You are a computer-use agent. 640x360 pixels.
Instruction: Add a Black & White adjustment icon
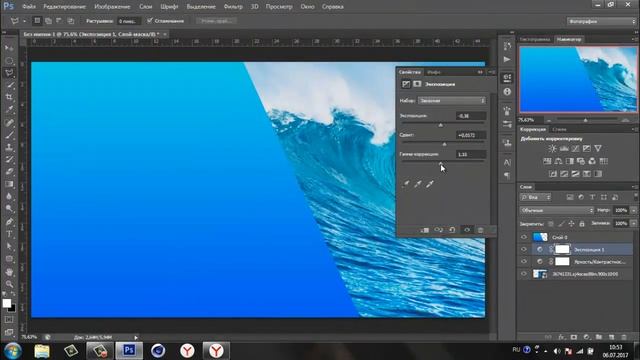click(x=569, y=161)
